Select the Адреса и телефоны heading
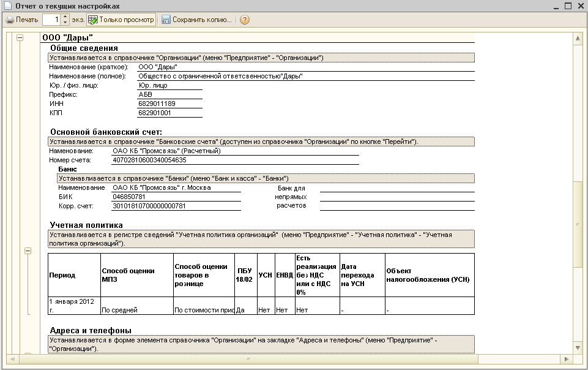 pyautogui.click(x=91, y=331)
